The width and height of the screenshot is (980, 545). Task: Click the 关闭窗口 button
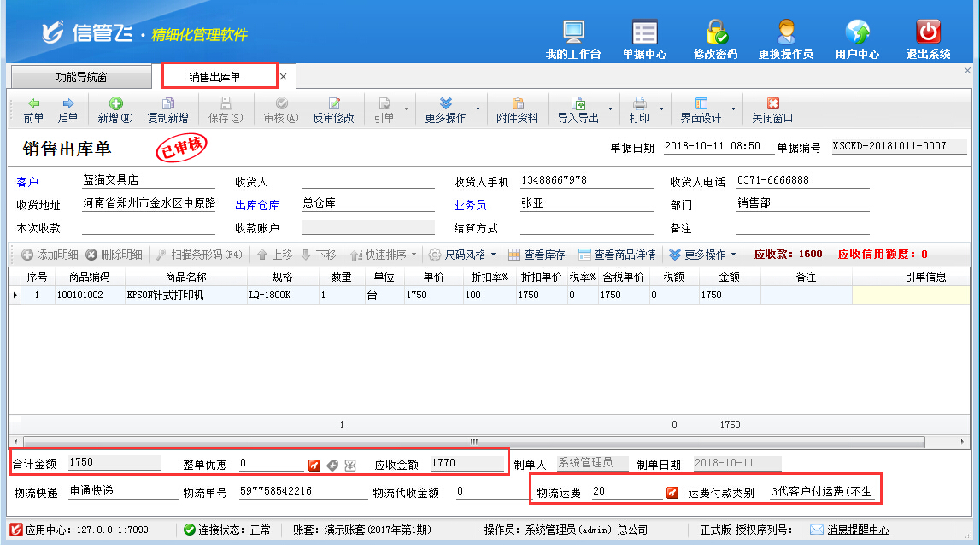coord(772,110)
